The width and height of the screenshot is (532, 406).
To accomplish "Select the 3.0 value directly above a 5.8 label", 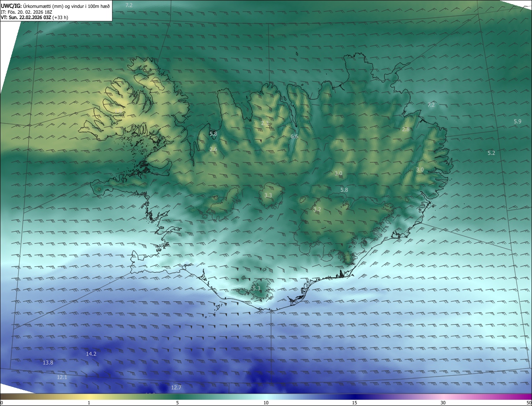I will (338, 174).
